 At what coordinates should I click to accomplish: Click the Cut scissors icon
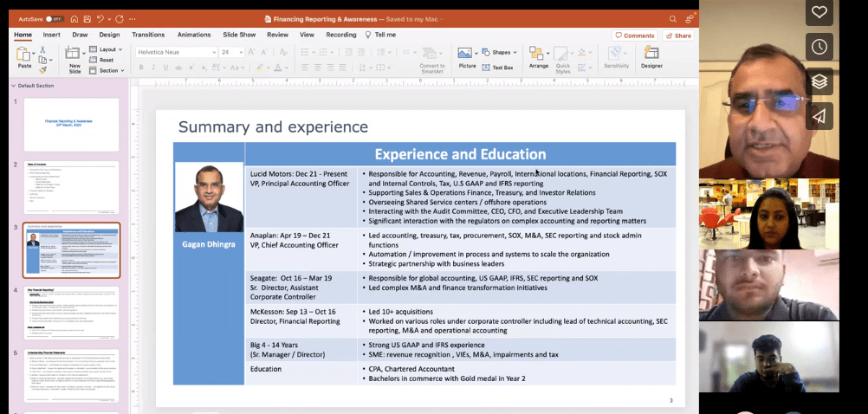click(x=42, y=50)
